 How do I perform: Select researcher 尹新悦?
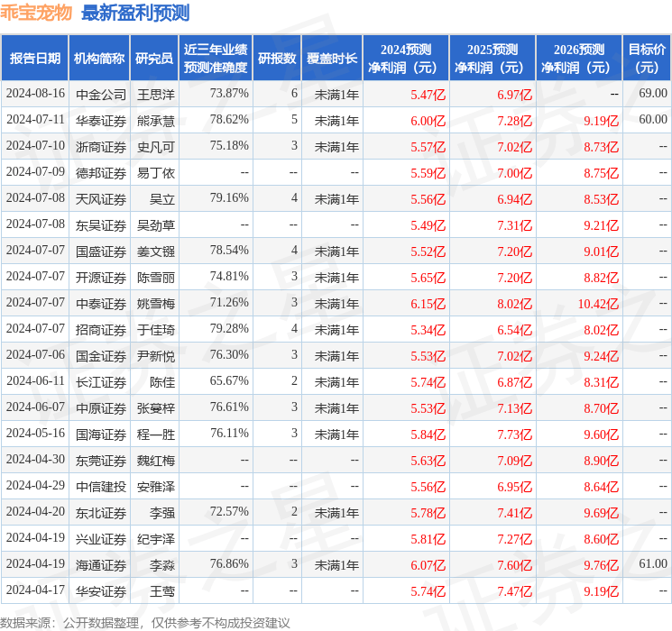[156, 356]
